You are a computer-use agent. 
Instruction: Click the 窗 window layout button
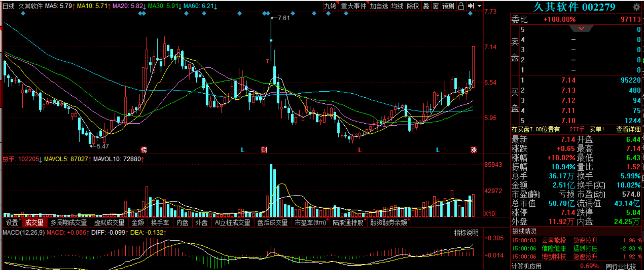pyautogui.click(x=436, y=6)
